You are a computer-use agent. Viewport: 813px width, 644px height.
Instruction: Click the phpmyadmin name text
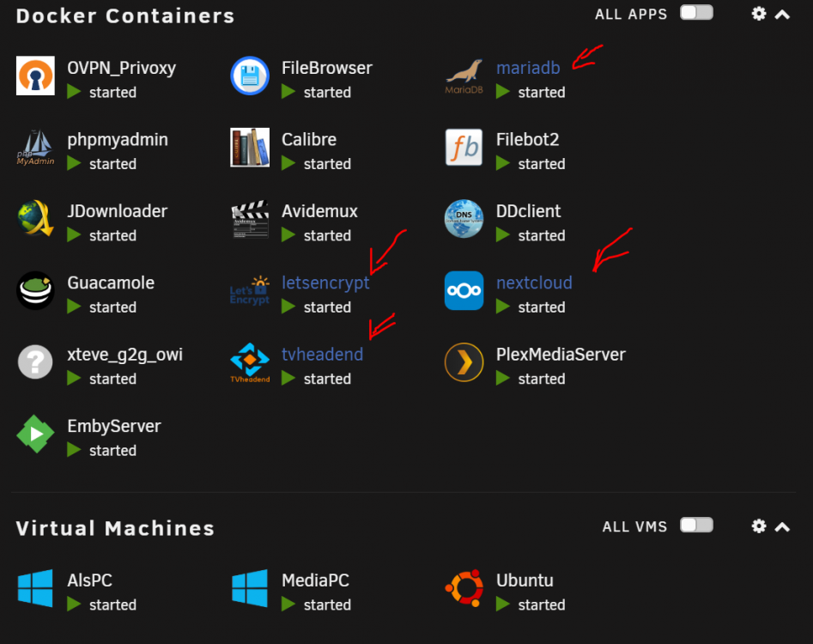[118, 141]
